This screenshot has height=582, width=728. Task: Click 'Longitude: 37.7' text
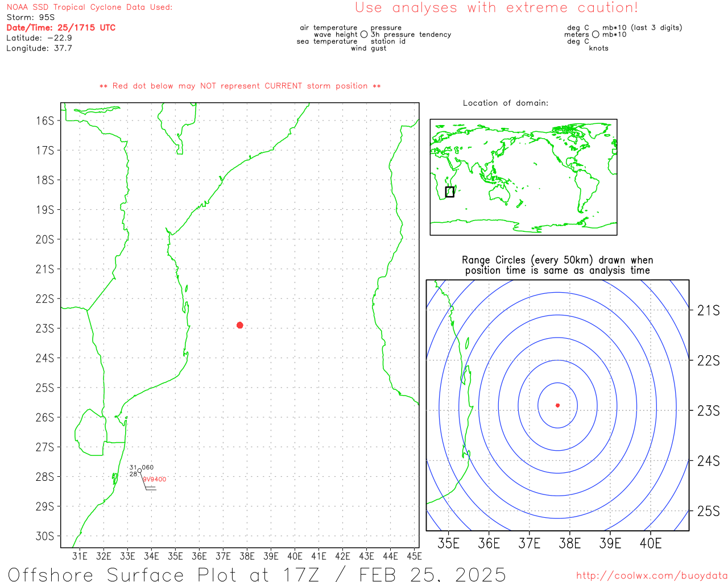[x=39, y=48]
